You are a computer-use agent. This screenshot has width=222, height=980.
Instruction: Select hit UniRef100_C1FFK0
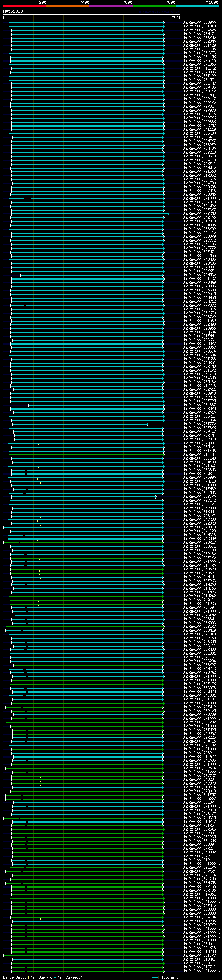199,566
